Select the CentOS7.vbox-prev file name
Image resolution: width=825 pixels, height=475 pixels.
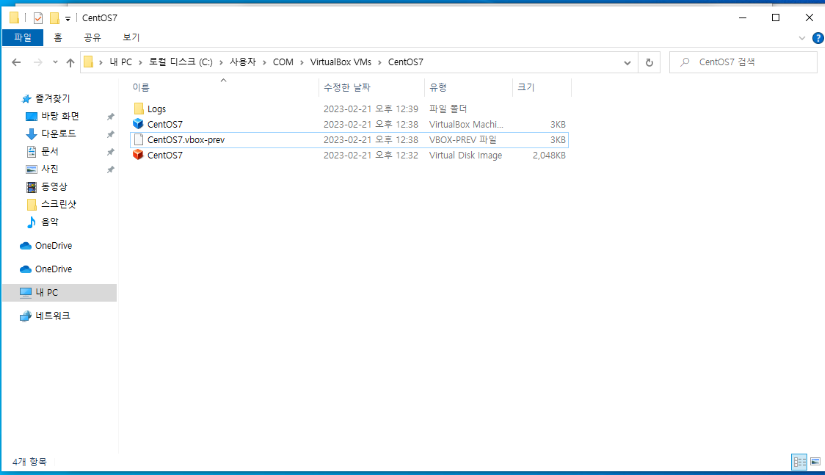(186, 140)
